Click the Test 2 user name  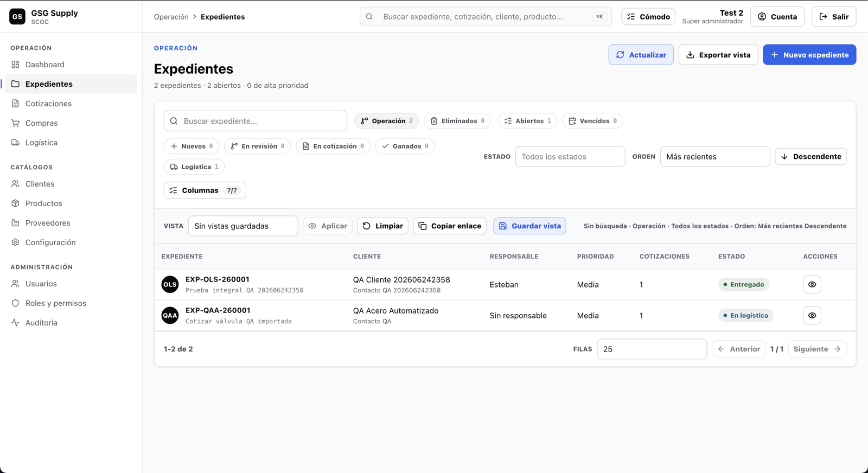pyautogui.click(x=731, y=13)
